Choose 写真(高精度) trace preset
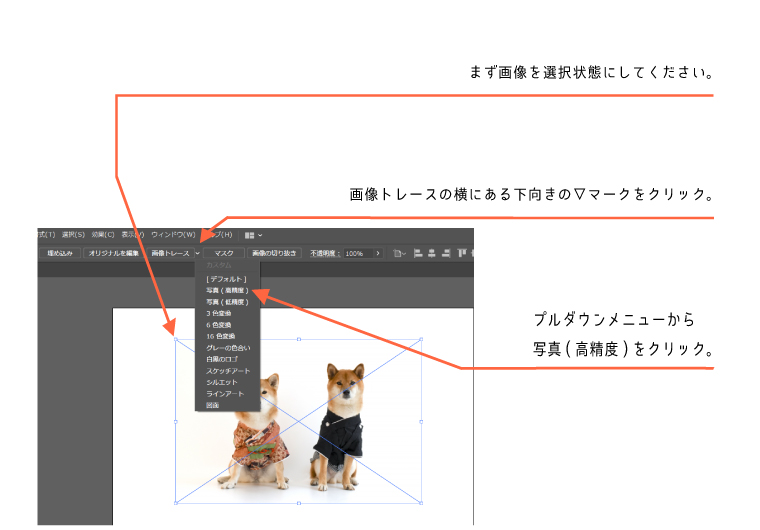 (227, 290)
